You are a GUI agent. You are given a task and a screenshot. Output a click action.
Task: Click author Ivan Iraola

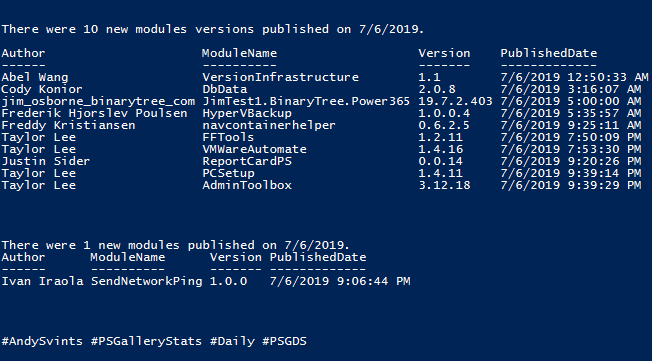tap(42, 282)
